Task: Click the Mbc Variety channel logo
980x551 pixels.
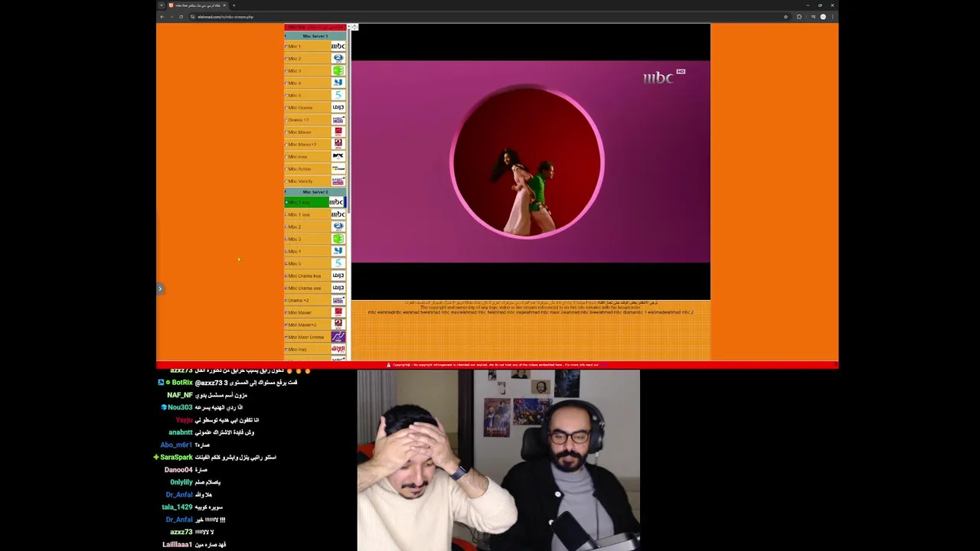Action: (338, 181)
